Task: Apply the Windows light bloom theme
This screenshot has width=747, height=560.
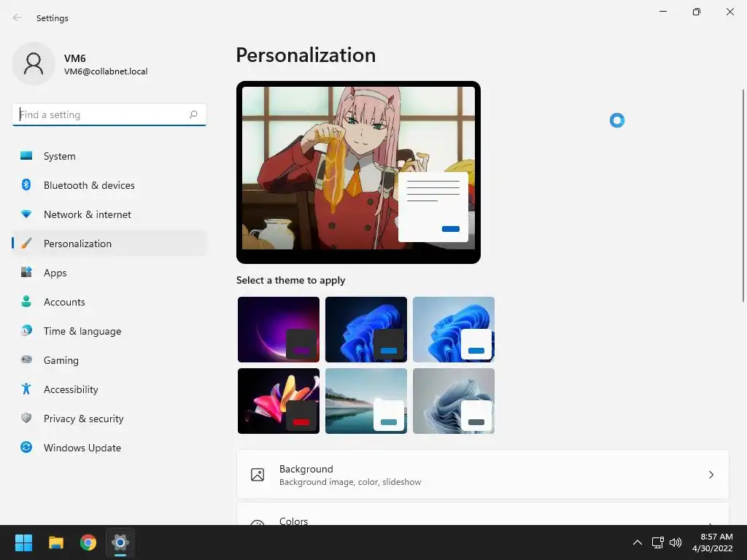Action: click(x=454, y=330)
